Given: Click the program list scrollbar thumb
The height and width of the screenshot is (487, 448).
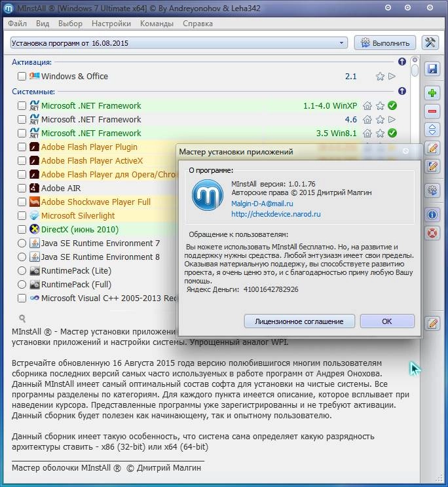Looking at the screenshot, I should [x=415, y=70].
